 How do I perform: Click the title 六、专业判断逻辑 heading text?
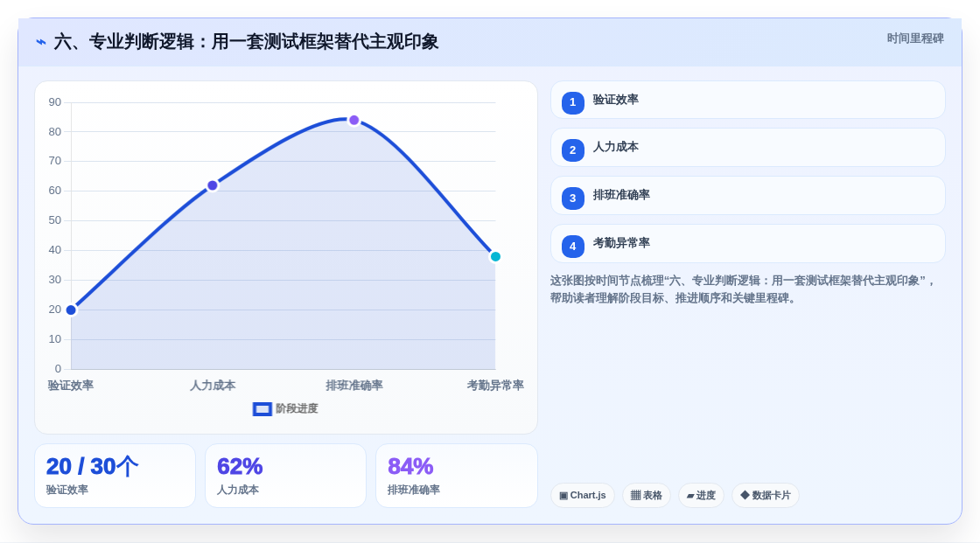pyautogui.click(x=246, y=42)
